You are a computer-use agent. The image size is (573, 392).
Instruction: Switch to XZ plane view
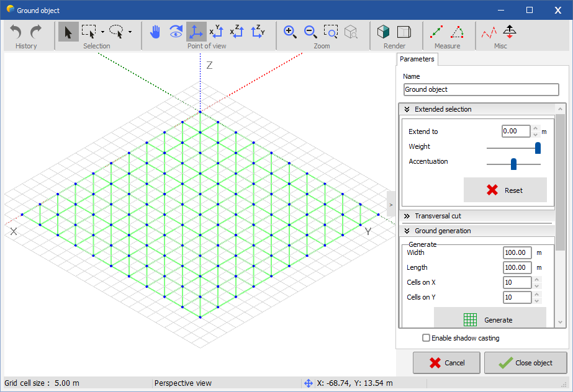pyautogui.click(x=237, y=32)
